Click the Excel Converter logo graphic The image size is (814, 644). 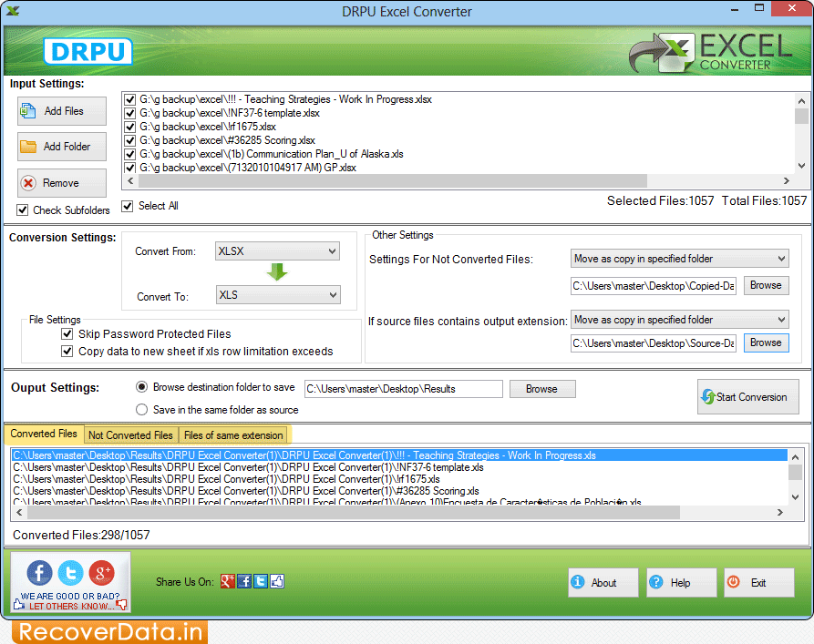(711, 53)
